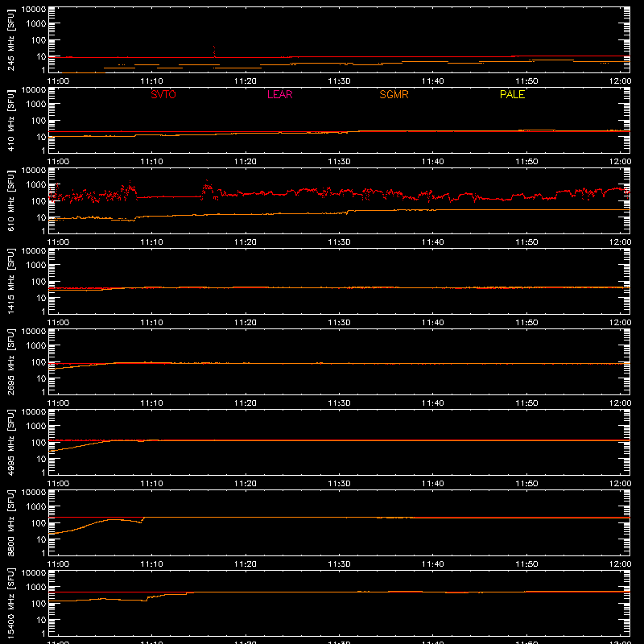Click the 11:20 time label of 410 MHz plot

pos(246,162)
